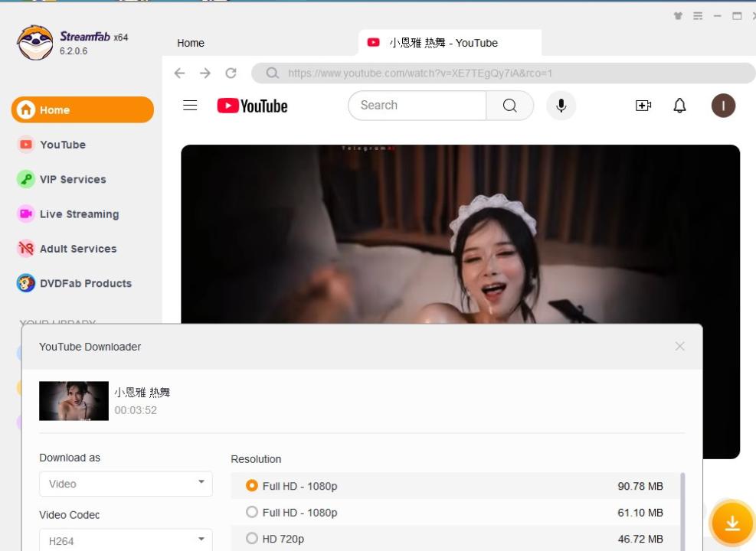The height and width of the screenshot is (551, 756).
Task: Expand the Video Codec H264 dropdown
Action: coord(126,540)
